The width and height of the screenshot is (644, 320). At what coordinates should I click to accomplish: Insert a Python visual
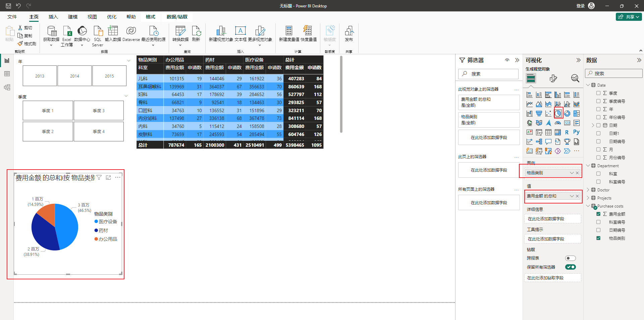(x=577, y=132)
